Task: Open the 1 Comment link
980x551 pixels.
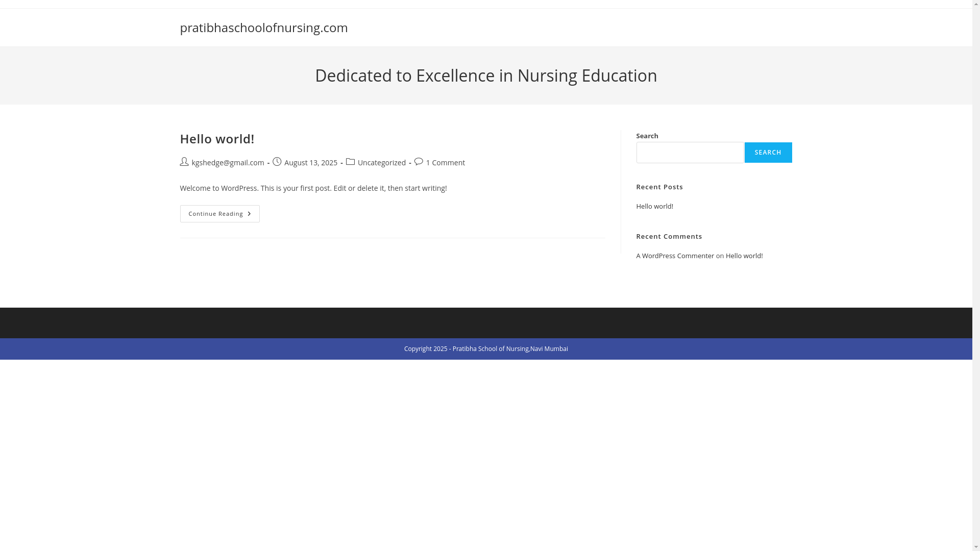Action: (446, 163)
